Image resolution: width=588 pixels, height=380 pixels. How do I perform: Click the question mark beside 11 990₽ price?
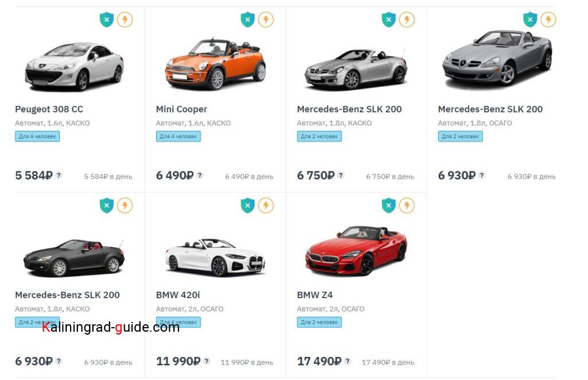click(207, 361)
